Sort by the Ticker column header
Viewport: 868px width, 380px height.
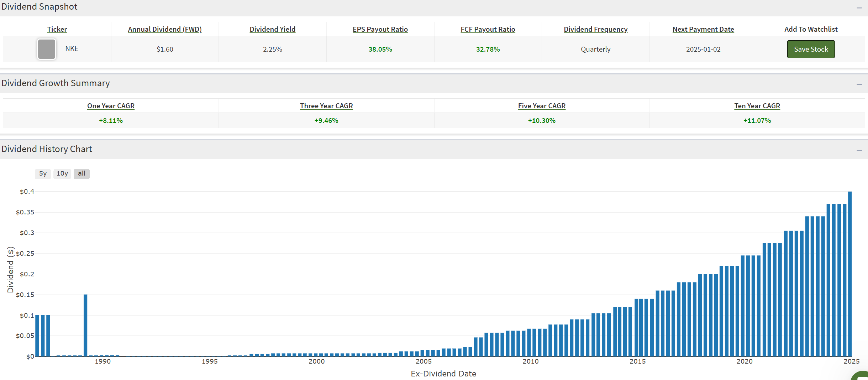(57, 29)
